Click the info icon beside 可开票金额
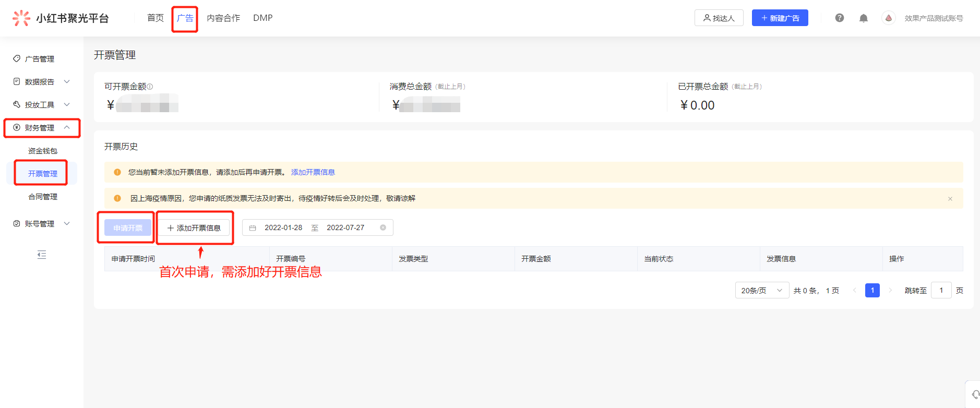Image resolution: width=980 pixels, height=408 pixels. click(150, 87)
